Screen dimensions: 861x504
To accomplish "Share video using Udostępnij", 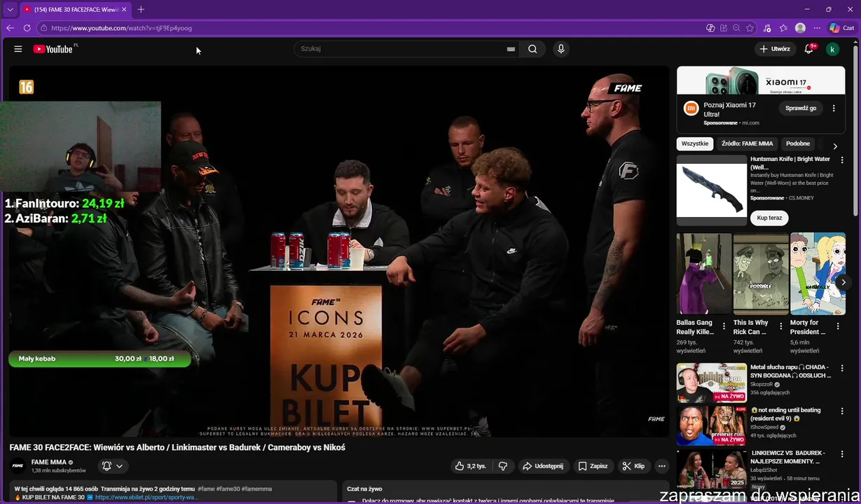I will tap(542, 465).
